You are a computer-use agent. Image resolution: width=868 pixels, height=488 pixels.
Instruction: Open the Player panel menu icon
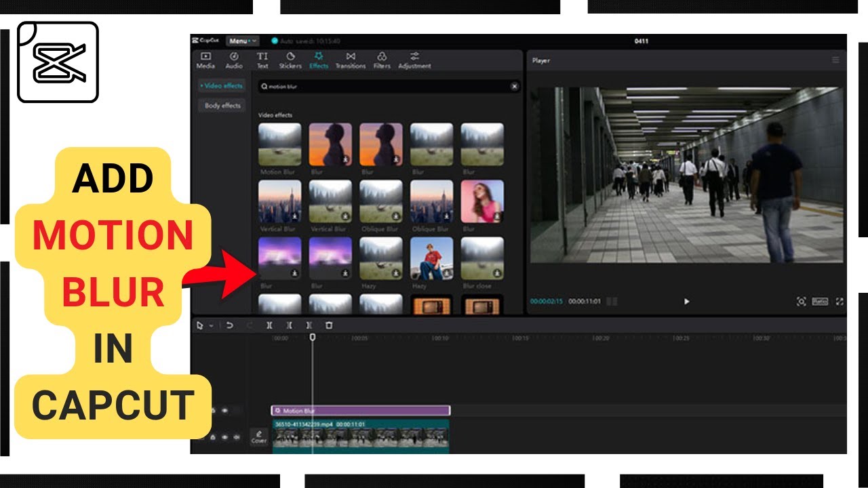click(835, 60)
